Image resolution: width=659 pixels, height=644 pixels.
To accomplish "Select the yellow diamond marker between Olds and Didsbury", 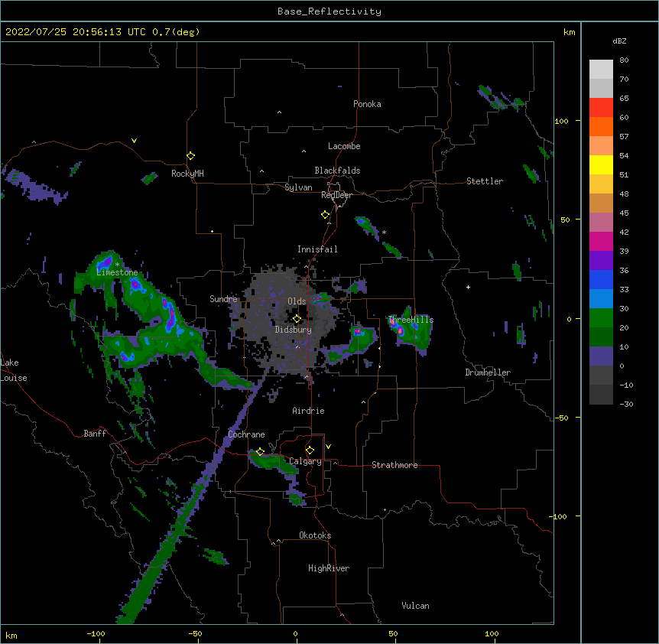I will [x=297, y=319].
